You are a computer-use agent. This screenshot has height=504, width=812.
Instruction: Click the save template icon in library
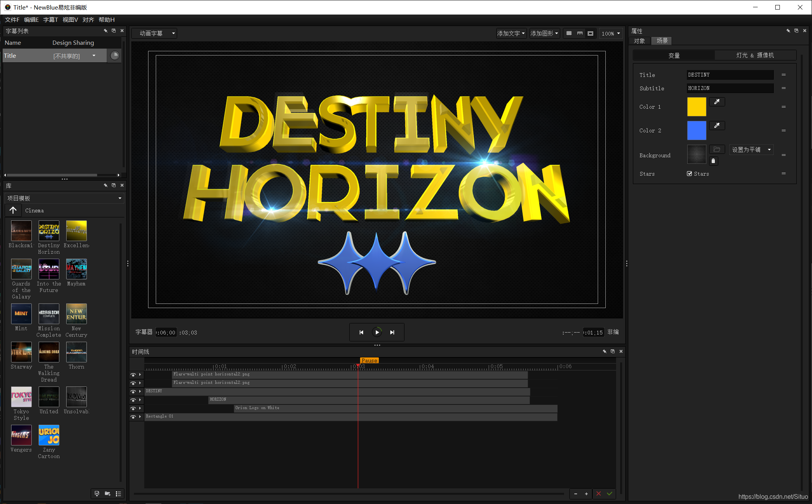coord(97,494)
